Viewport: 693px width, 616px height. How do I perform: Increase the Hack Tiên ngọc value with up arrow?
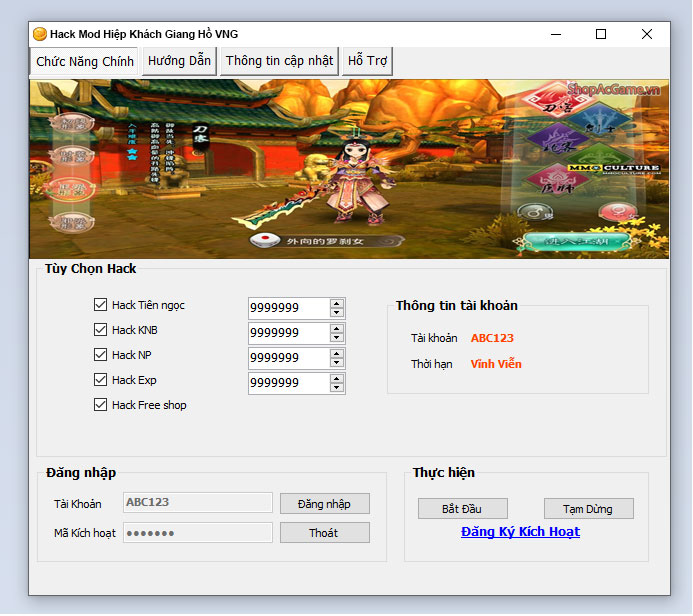tap(337, 304)
